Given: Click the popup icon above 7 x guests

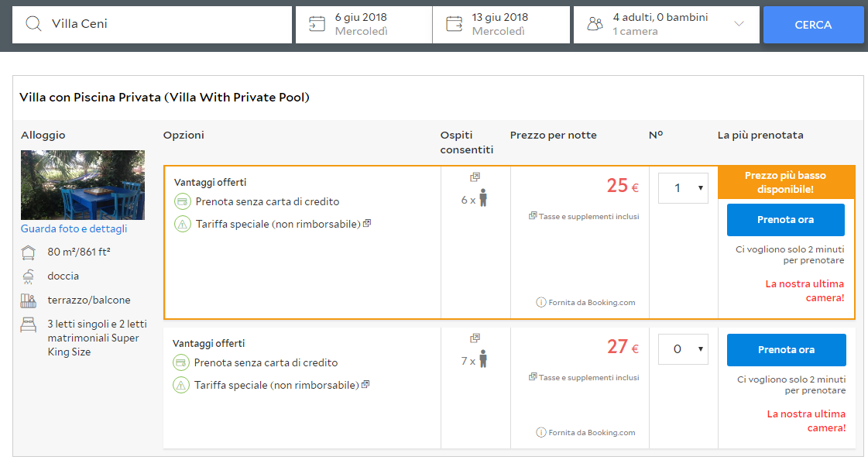Looking at the screenshot, I should [x=475, y=338].
